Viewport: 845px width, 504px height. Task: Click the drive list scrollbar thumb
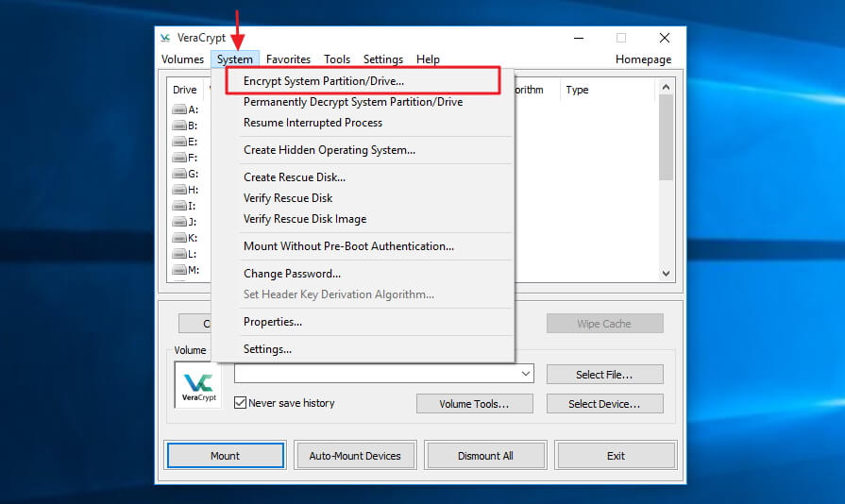(666, 137)
